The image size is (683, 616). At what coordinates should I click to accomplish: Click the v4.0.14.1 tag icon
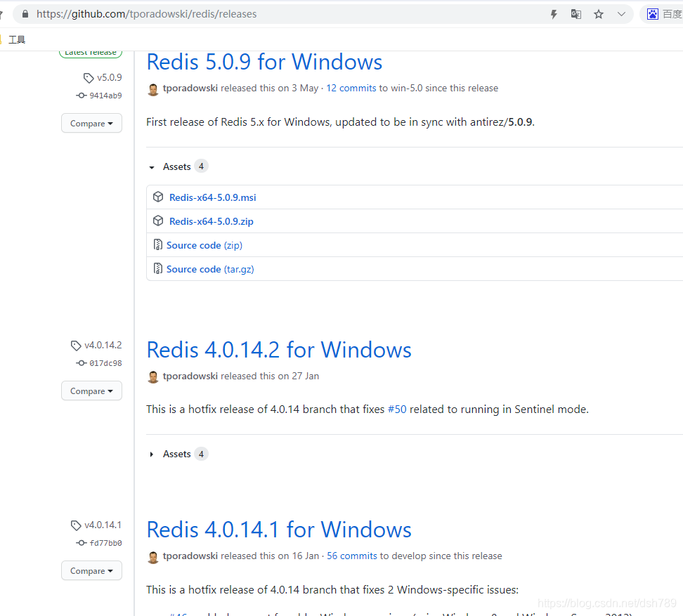pos(76,525)
